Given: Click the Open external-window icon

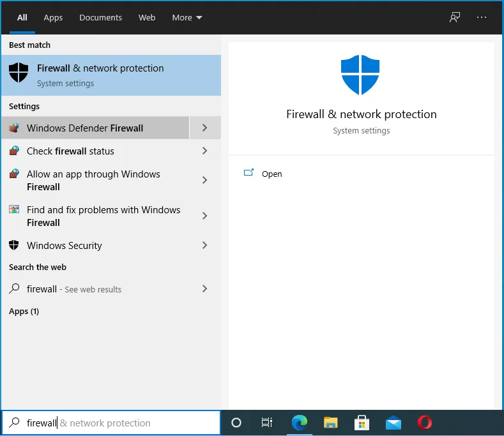Looking at the screenshot, I should click(x=248, y=173).
